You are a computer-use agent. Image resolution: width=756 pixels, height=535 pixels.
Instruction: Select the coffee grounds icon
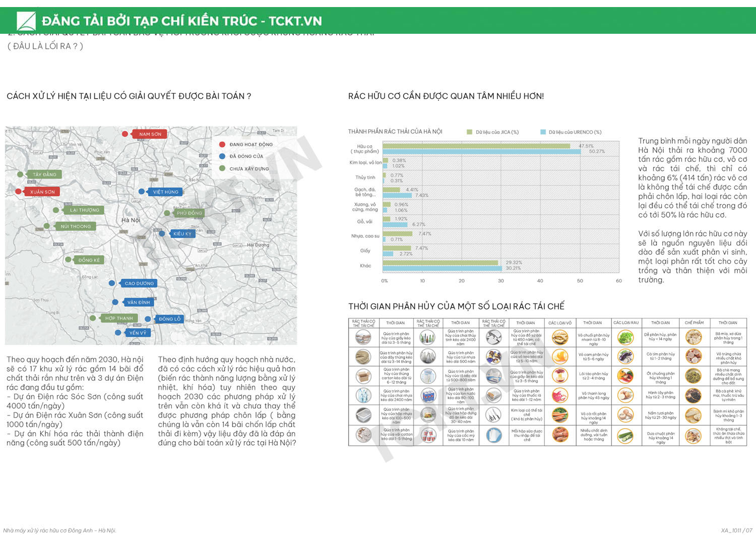pyautogui.click(x=694, y=395)
